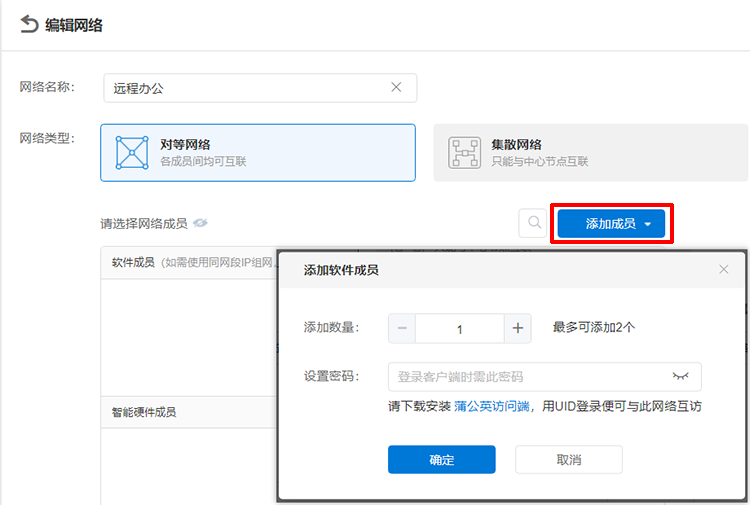Screen dimensions: 750x505
Task: Click the 添加数量 number field showing 1
Action: point(460,329)
